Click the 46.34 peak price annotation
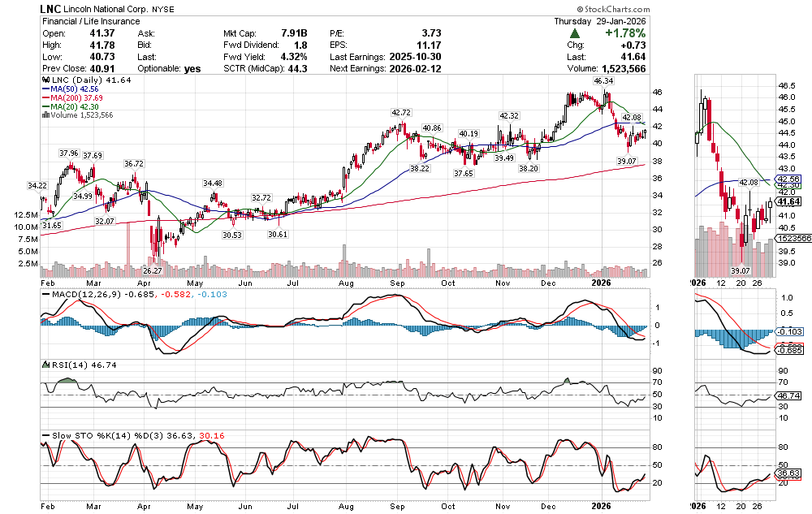The width and height of the screenshot is (812, 514). pos(603,81)
